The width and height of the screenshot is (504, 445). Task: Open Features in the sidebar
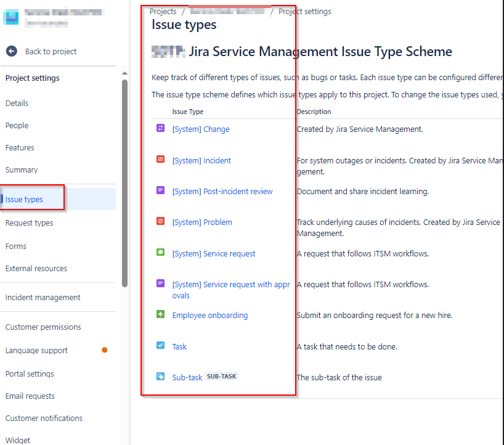[20, 147]
